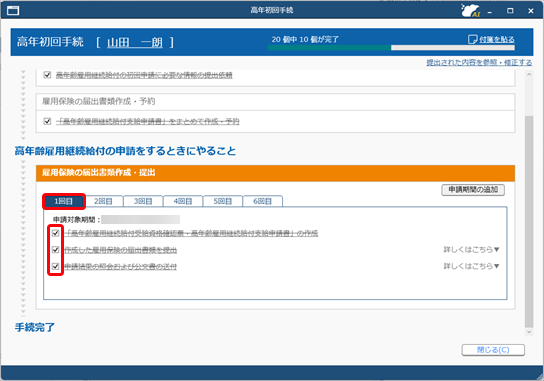
Task: Click the vertical scrollbar thumb
Action: (x=529, y=221)
